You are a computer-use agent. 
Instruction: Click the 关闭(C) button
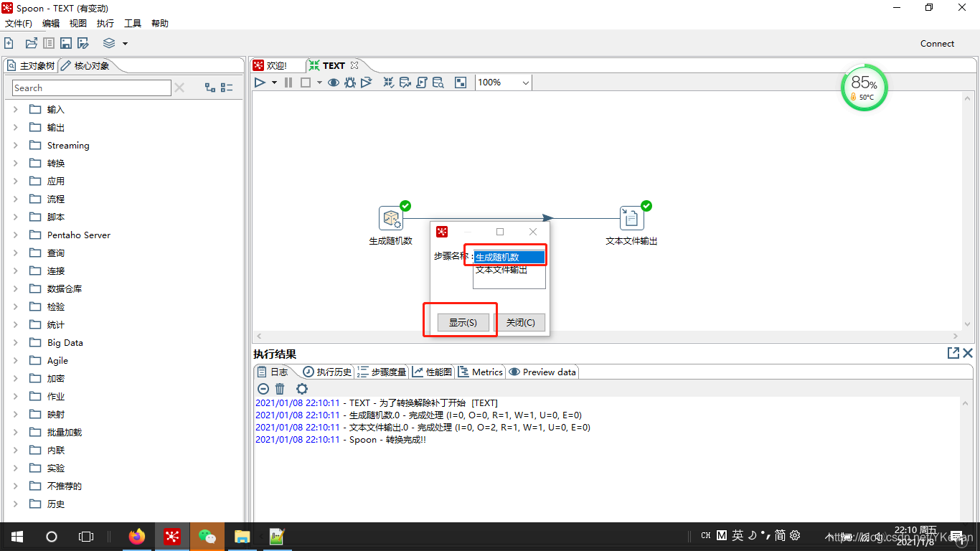click(x=520, y=323)
